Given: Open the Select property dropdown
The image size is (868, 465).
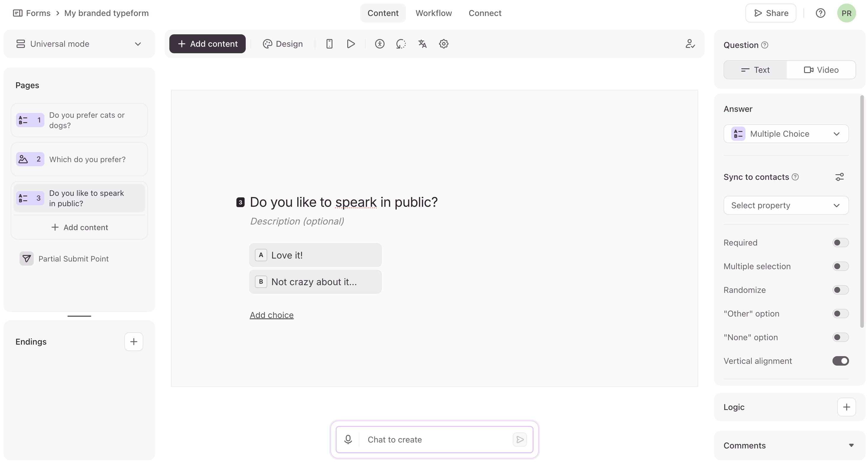Looking at the screenshot, I should [786, 205].
